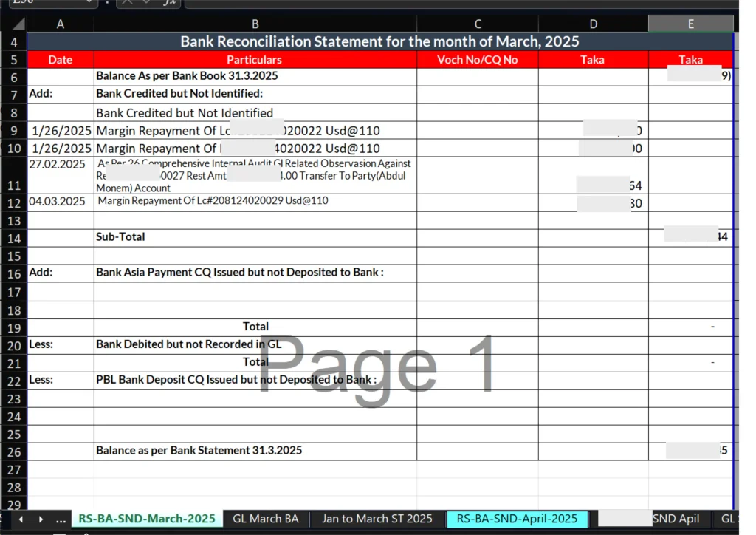Viewport: 756px width, 535px height.
Task: Go to Jan to March ST 2025 tab
Action: [377, 519]
